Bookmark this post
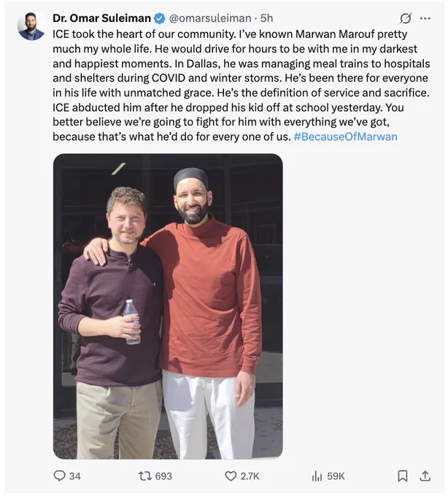 pyautogui.click(x=403, y=476)
